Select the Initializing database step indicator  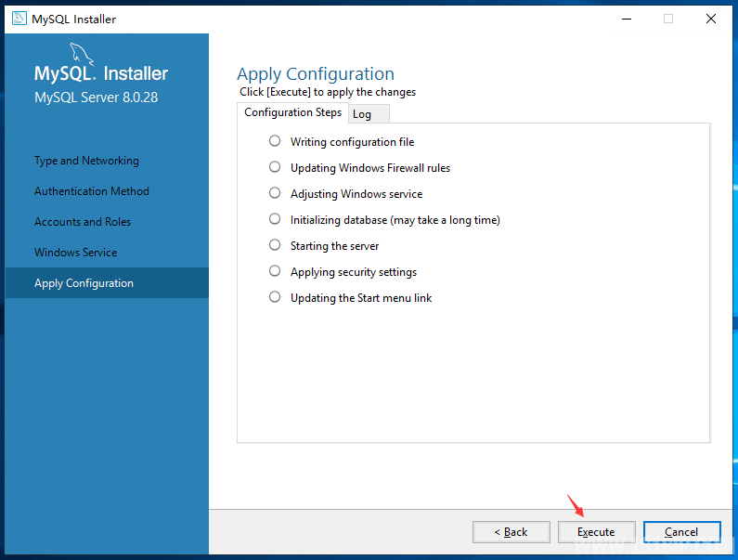coord(275,218)
